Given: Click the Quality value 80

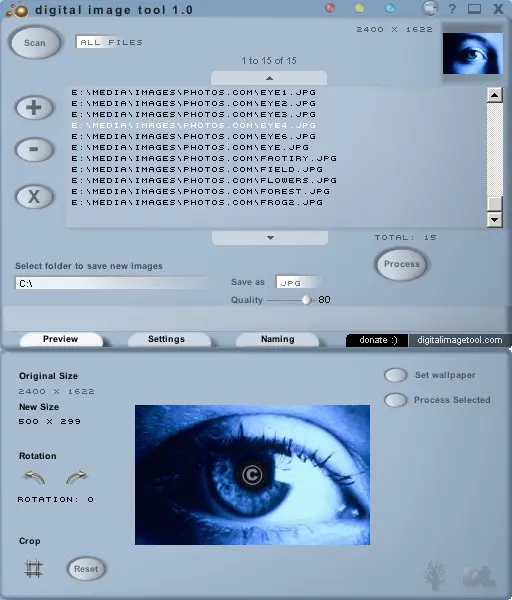Looking at the screenshot, I should (324, 300).
